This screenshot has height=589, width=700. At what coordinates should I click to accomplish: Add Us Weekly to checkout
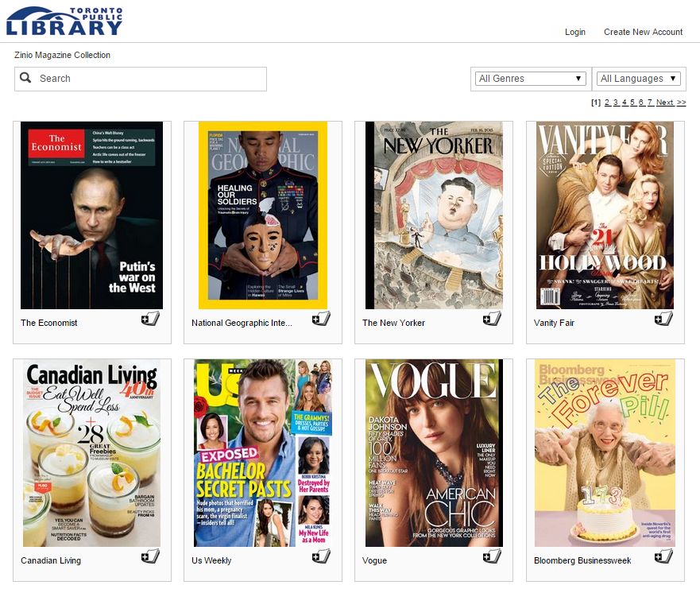pyautogui.click(x=322, y=556)
